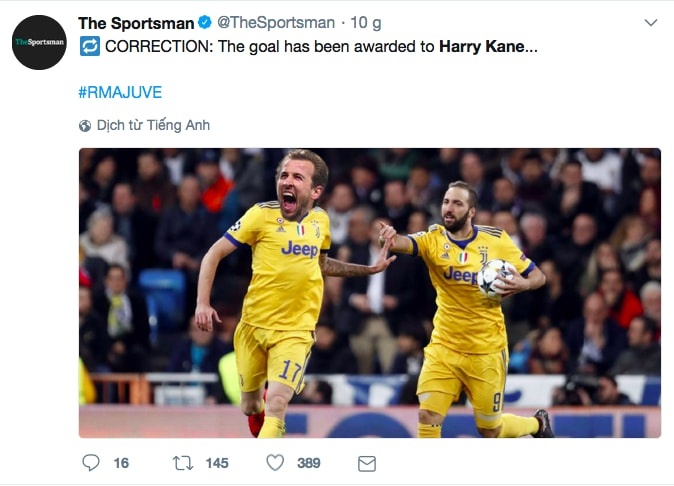Retweet this tweet using the arrows icon
Viewport: 674px width, 486px height.
click(x=183, y=463)
